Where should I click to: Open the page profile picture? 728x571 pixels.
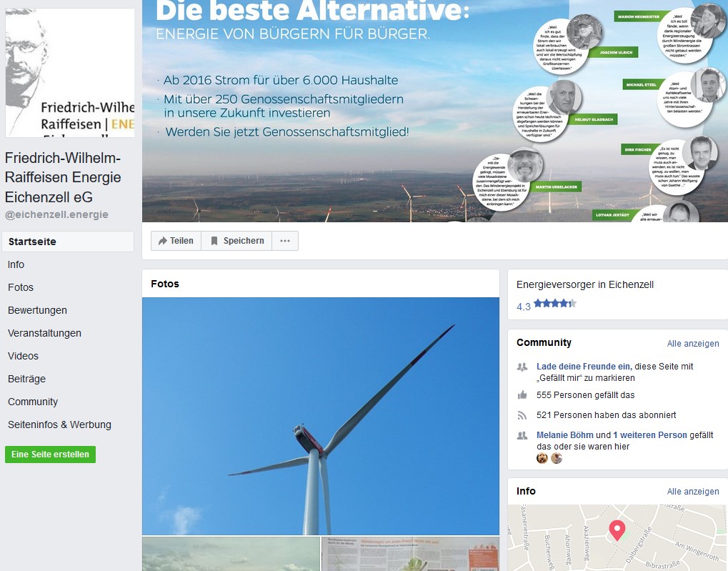click(x=69, y=73)
